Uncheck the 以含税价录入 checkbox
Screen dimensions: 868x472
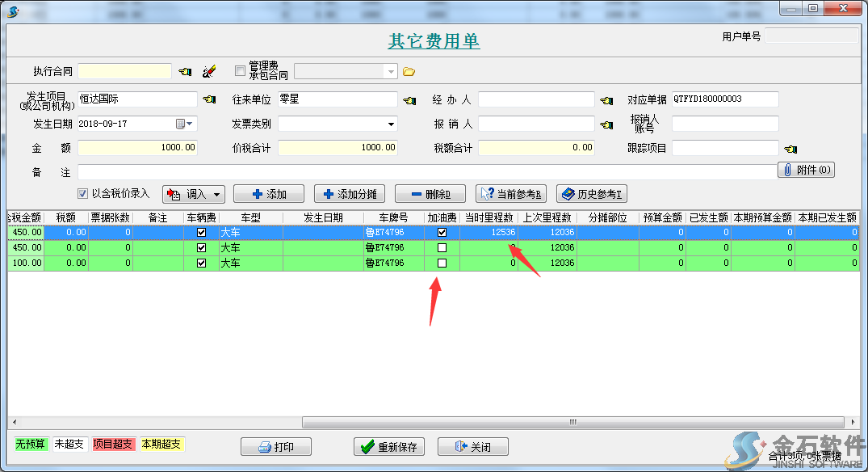82,194
